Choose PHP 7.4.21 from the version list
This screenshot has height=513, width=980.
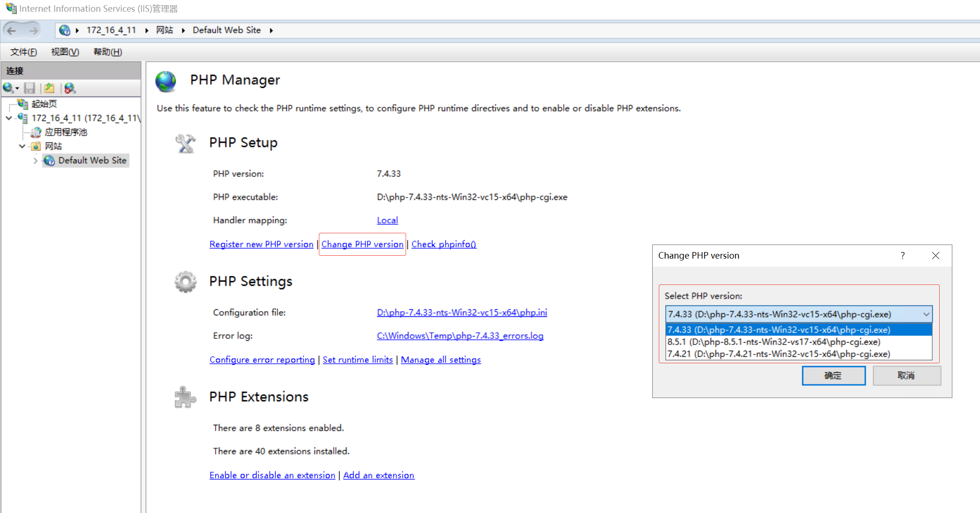(778, 354)
